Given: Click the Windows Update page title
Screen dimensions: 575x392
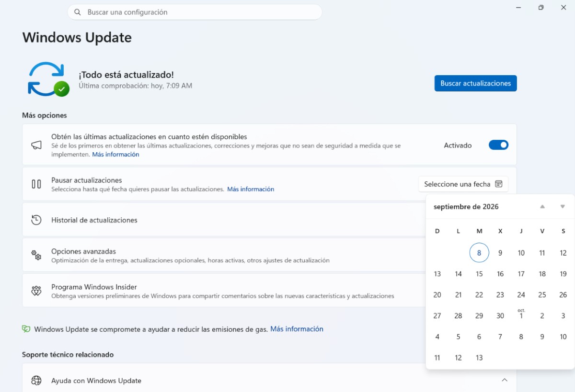Looking at the screenshot, I should coord(77,37).
